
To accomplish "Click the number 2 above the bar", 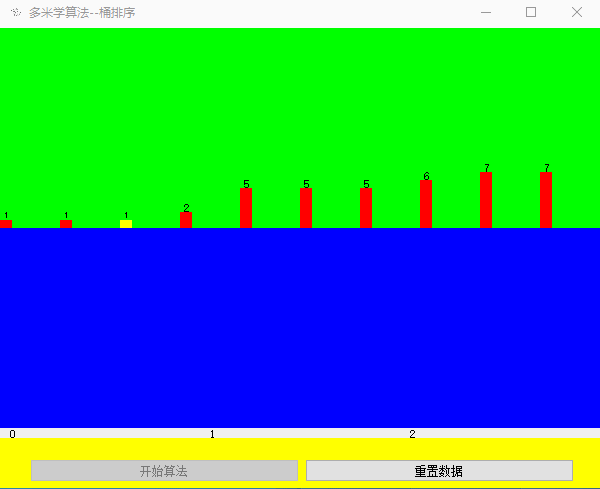I will coord(186,208).
